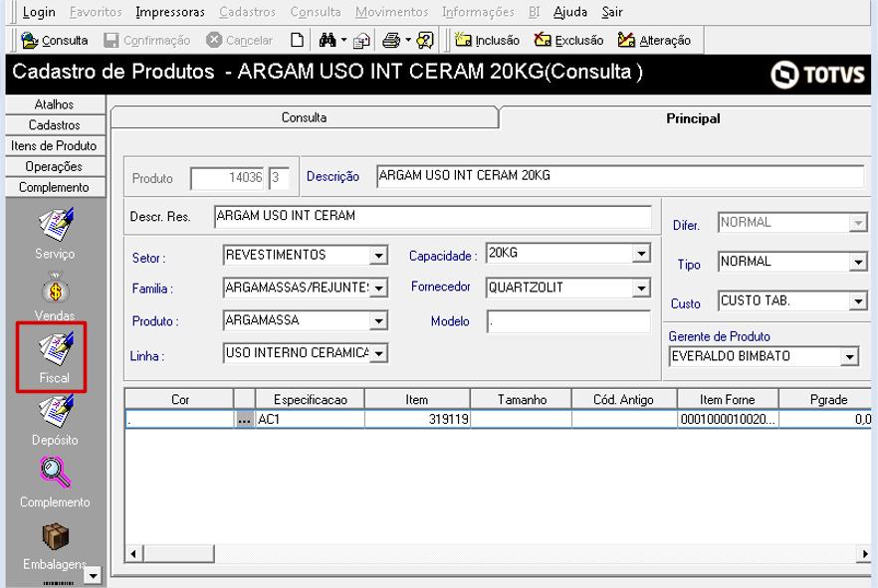
Task: Click the Cód. Antigo column header
Action: 624,399
